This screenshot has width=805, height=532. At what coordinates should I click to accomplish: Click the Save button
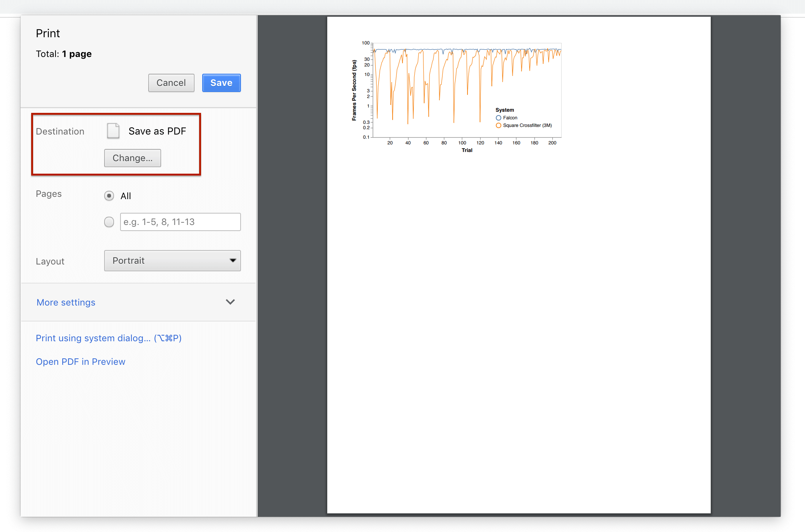(222, 83)
